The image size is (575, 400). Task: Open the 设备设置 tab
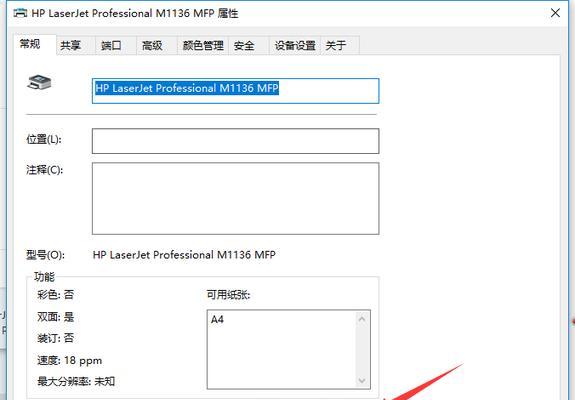[x=295, y=45]
